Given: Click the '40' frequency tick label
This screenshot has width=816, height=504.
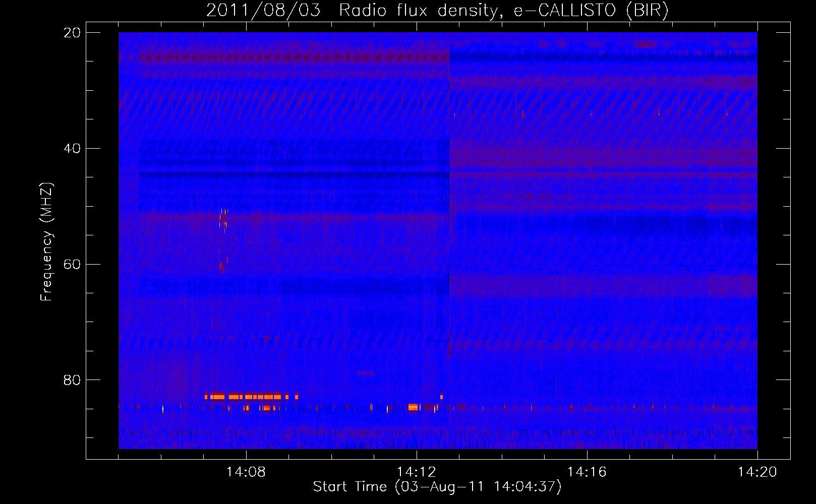Looking at the screenshot, I should pos(72,148).
